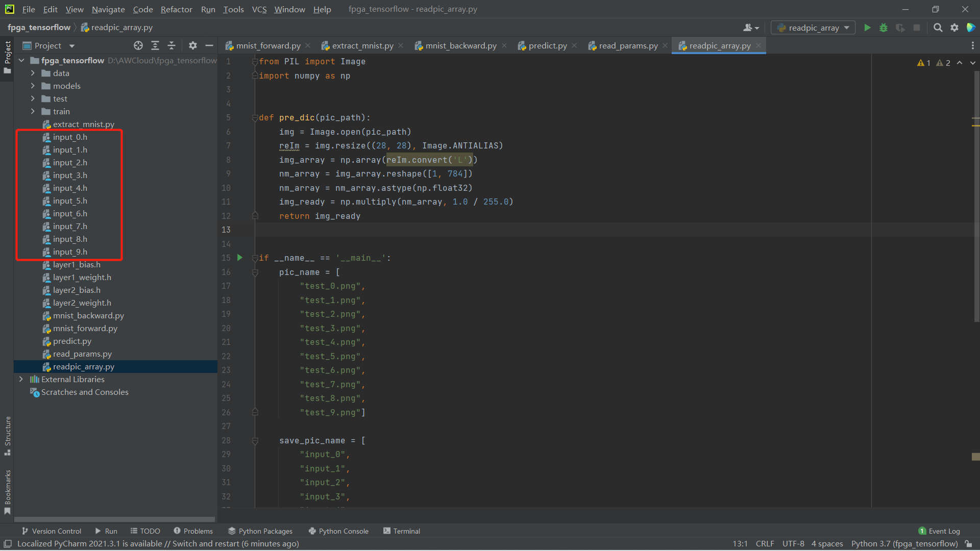The height and width of the screenshot is (551, 980).
Task: Open the Problems tool window
Action: [193, 531]
